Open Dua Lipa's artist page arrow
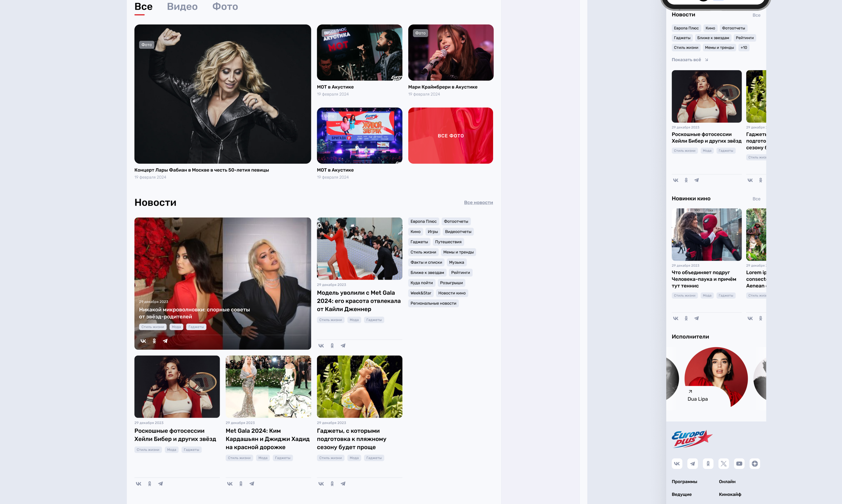The width and height of the screenshot is (842, 504). (690, 392)
